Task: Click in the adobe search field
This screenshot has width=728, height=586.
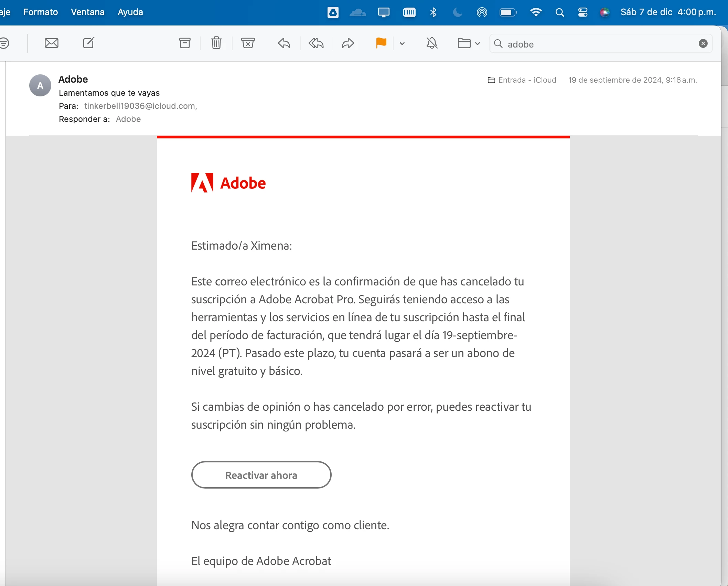Action: 599,44
